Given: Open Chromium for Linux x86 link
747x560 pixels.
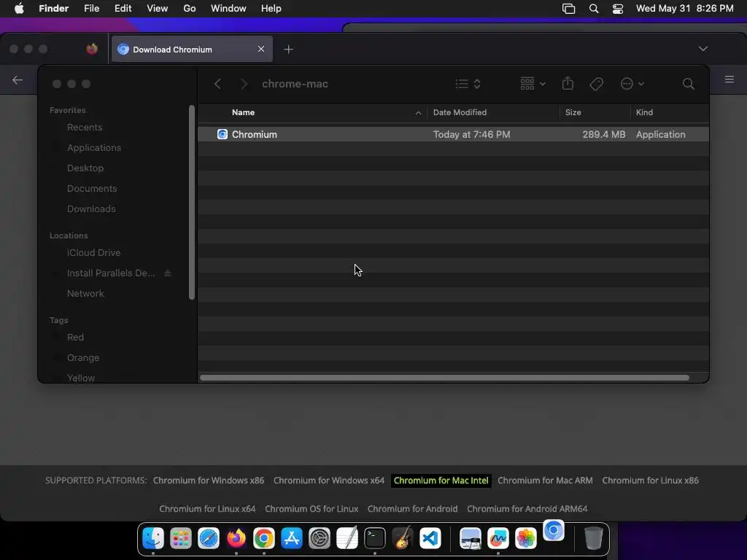Looking at the screenshot, I should tap(650, 481).
